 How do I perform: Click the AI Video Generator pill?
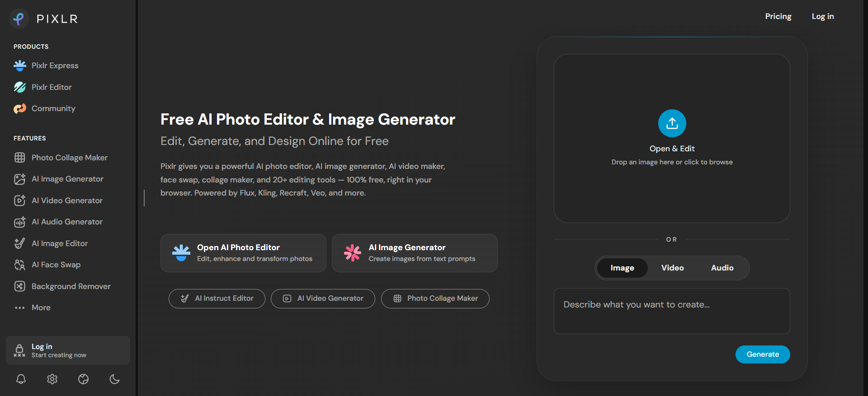click(323, 298)
